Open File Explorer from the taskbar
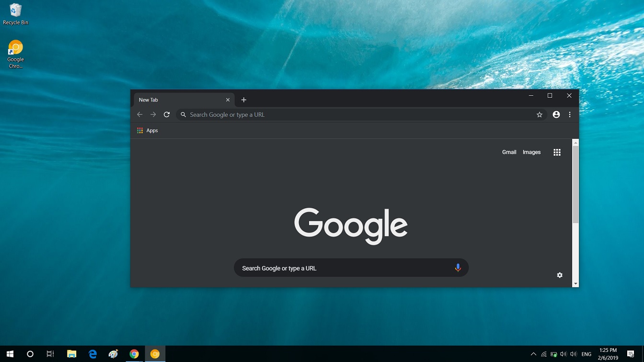This screenshot has width=644, height=362. pyautogui.click(x=71, y=354)
